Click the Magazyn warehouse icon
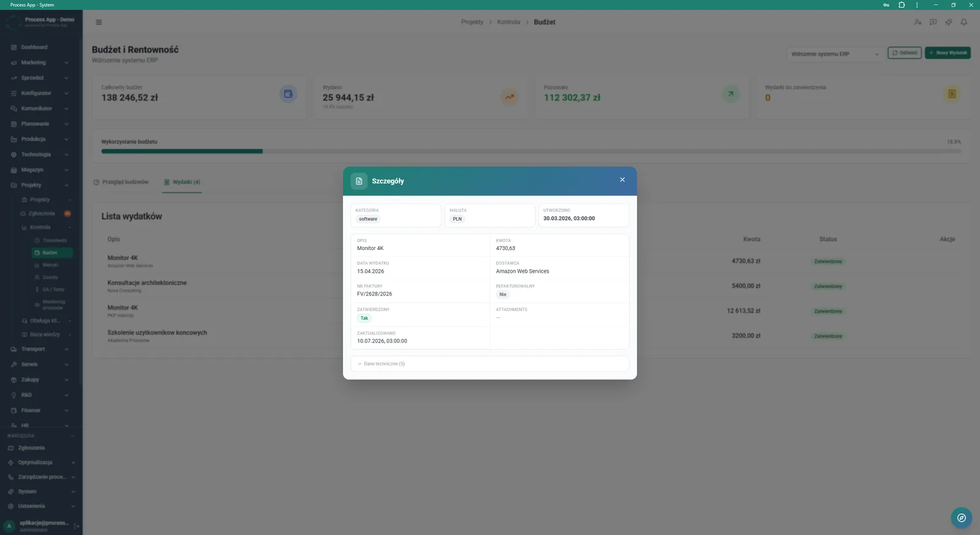This screenshot has height=535, width=980. (x=13, y=170)
